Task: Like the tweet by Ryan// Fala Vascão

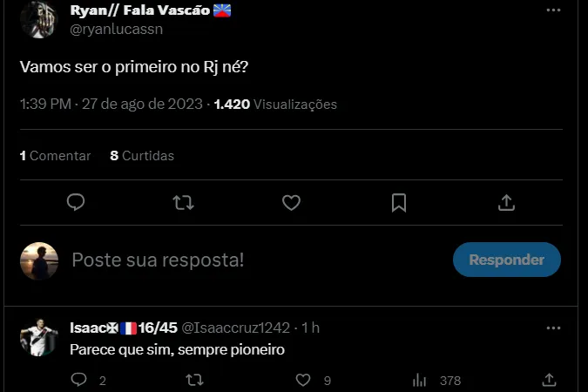Action: click(291, 202)
